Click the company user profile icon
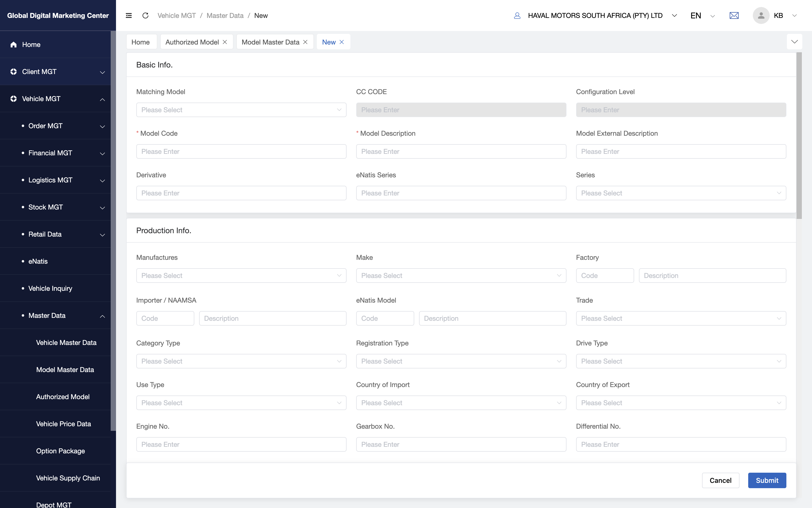 (517, 15)
